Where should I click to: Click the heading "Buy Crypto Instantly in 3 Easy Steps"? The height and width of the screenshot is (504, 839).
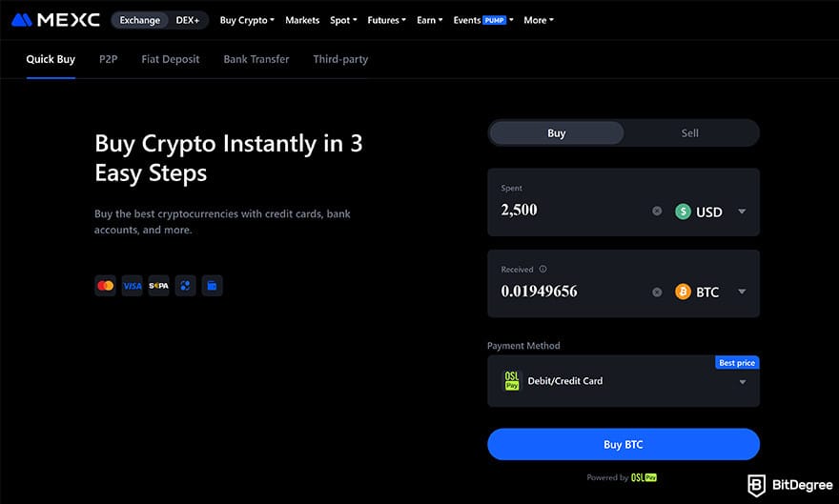pyautogui.click(x=229, y=158)
